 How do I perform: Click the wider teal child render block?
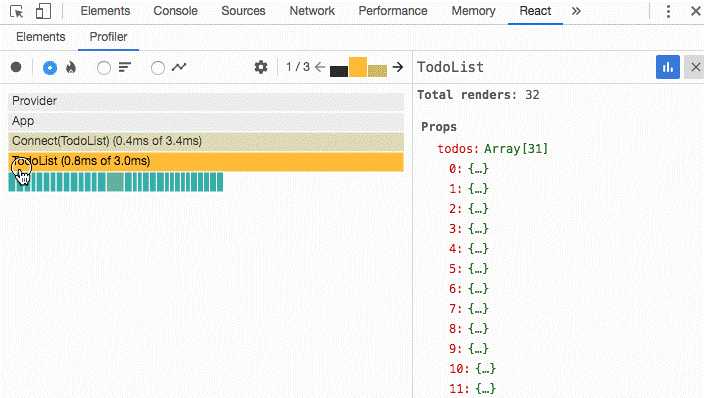[x=115, y=182]
